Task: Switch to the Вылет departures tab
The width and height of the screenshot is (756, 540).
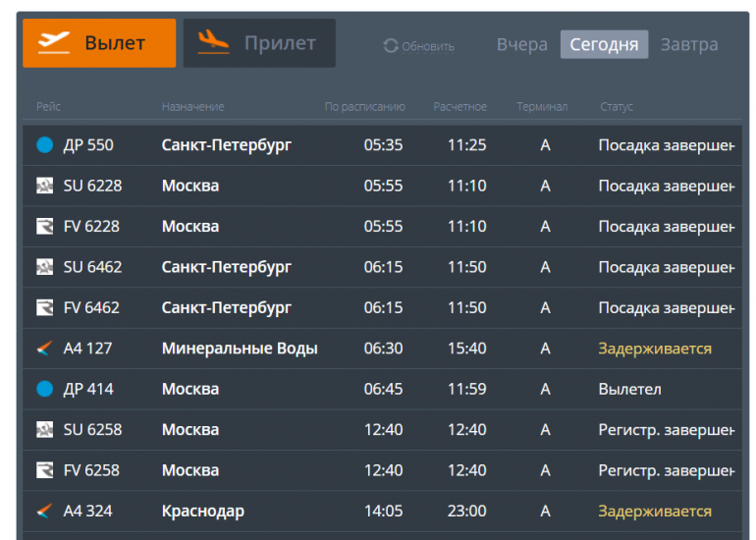Action: [x=99, y=43]
